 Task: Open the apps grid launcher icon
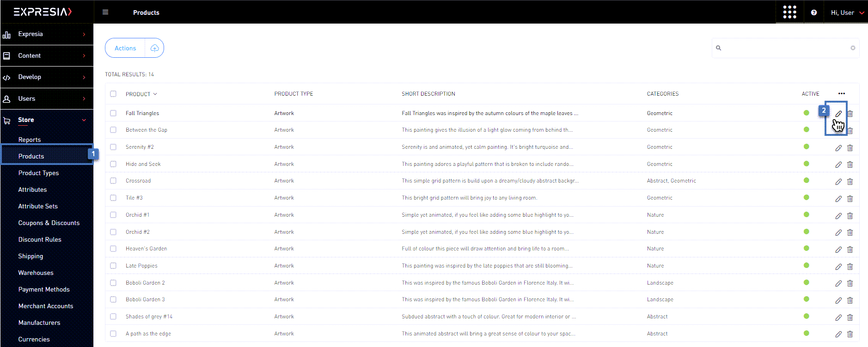tap(789, 12)
